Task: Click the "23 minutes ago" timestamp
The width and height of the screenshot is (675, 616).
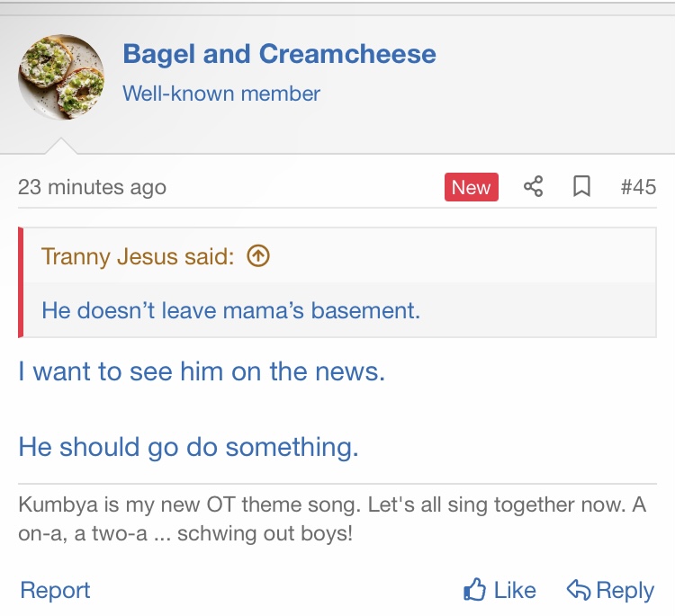Action: click(92, 187)
